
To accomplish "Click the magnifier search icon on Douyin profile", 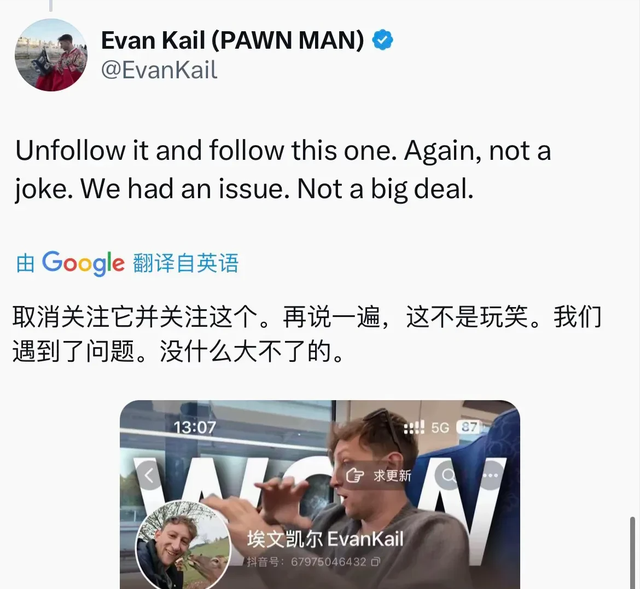I will 448,476.
